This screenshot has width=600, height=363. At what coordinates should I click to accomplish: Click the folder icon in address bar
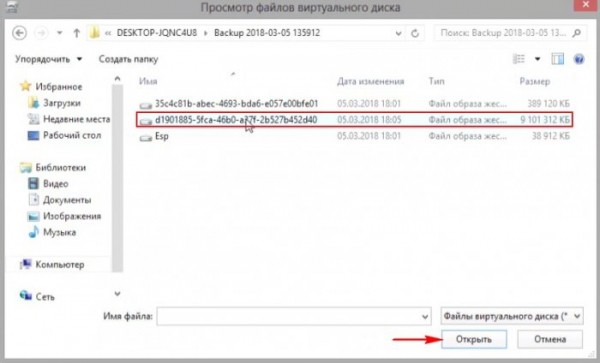pyautogui.click(x=95, y=33)
